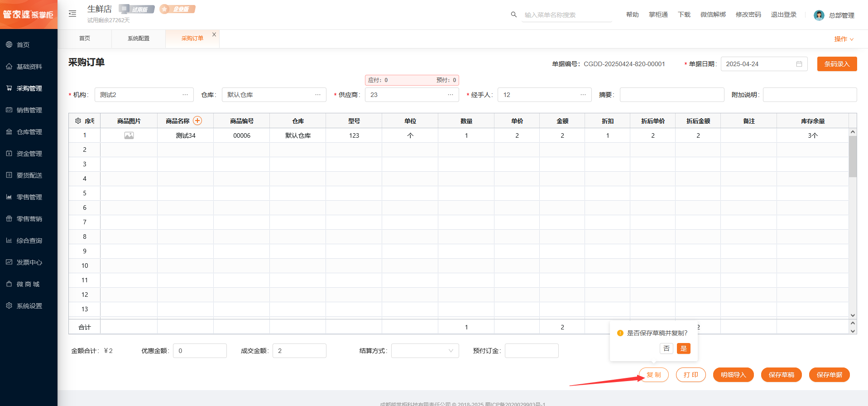868x406 pixels.
Task: Click the 预付订金 input field
Action: [532, 351]
